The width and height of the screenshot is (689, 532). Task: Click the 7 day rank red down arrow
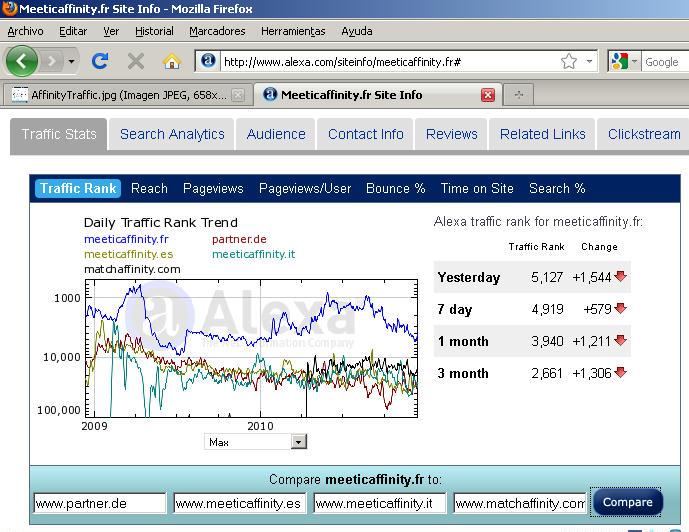click(620, 308)
